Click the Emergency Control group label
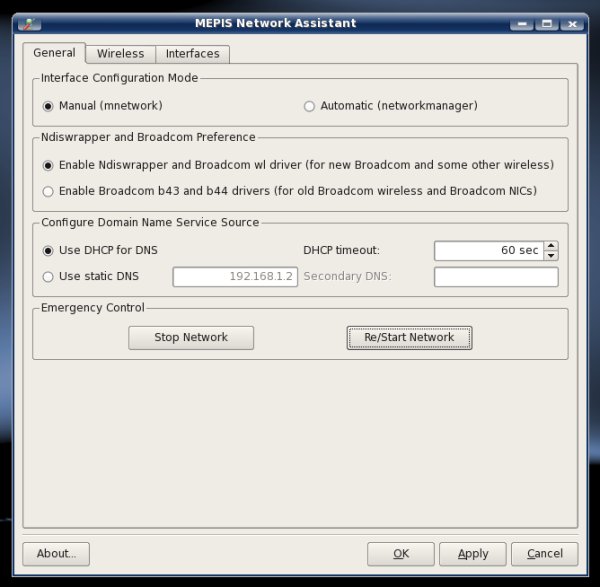 click(x=93, y=308)
